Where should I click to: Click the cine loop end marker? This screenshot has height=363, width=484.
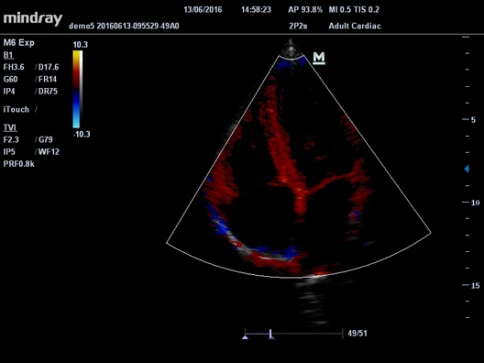(x=343, y=333)
